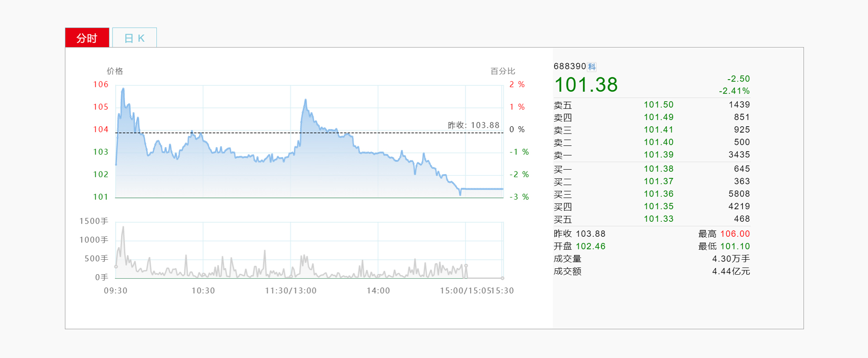
Task: Select the 买四 price 101.35
Action: pos(659,206)
